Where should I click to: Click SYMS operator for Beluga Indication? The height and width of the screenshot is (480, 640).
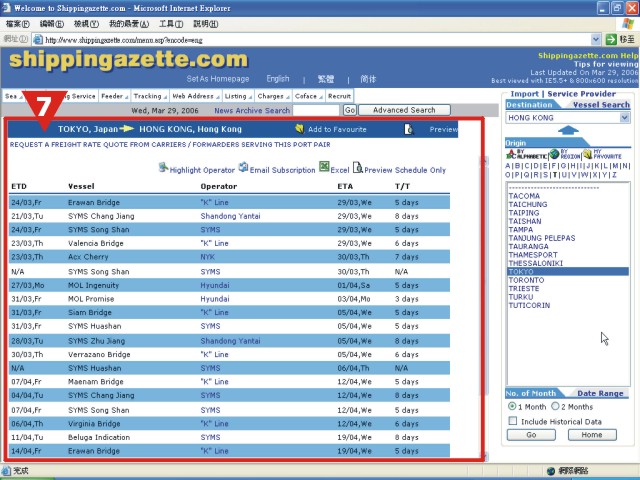(210, 437)
